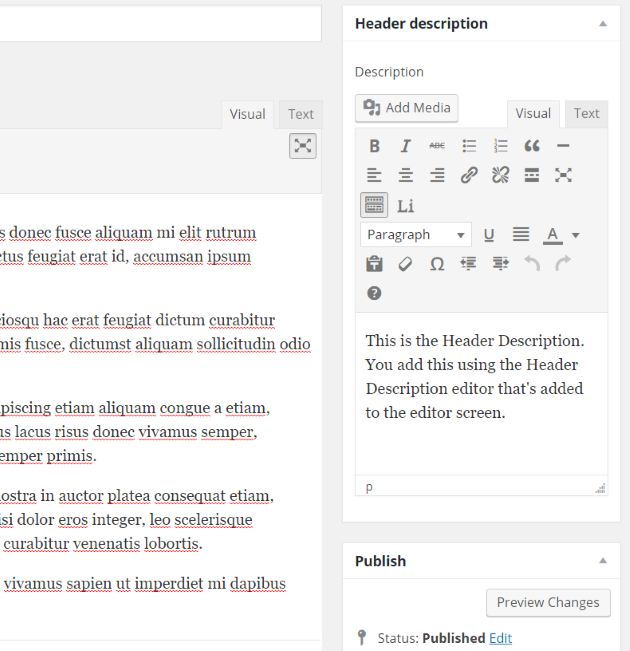Click inside the Header description text area
Image resolution: width=630 pixels, height=651 pixels.
tap(481, 394)
